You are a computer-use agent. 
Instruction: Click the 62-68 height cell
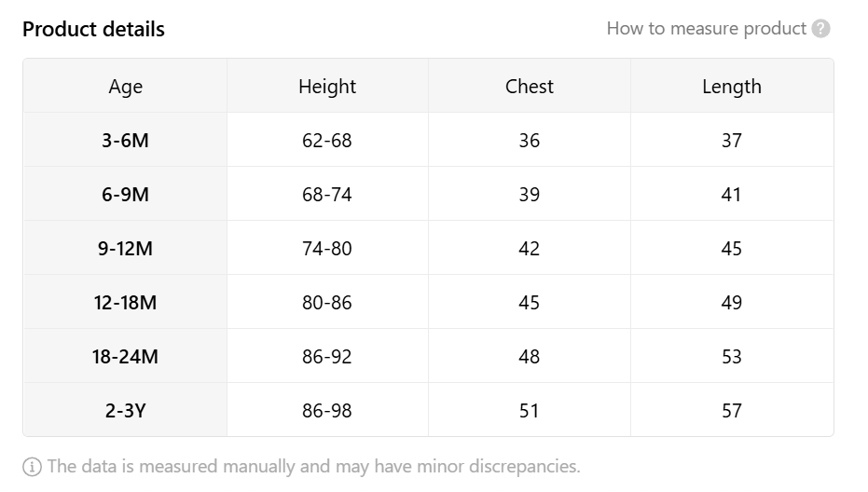coord(327,140)
